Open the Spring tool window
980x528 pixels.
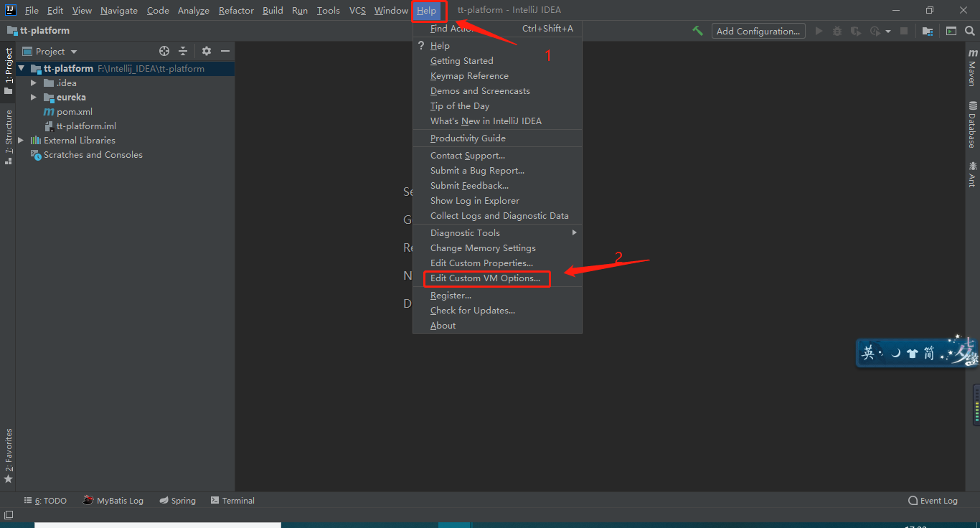178,501
